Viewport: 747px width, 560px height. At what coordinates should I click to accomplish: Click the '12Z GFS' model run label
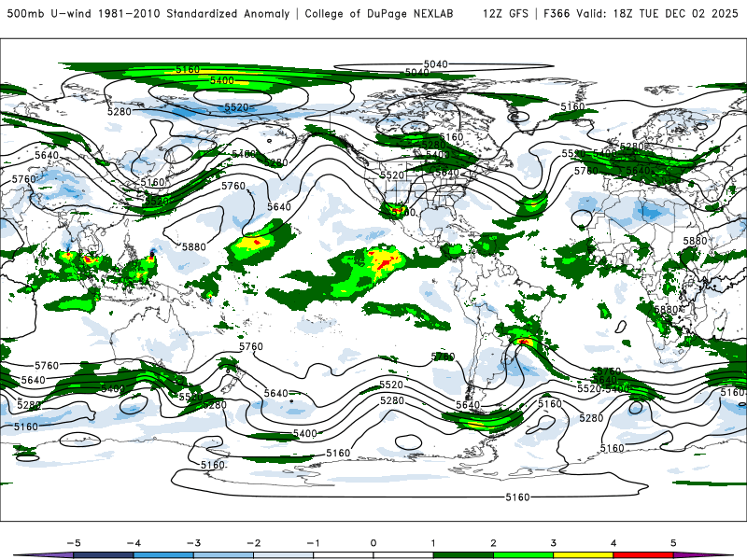click(x=505, y=13)
